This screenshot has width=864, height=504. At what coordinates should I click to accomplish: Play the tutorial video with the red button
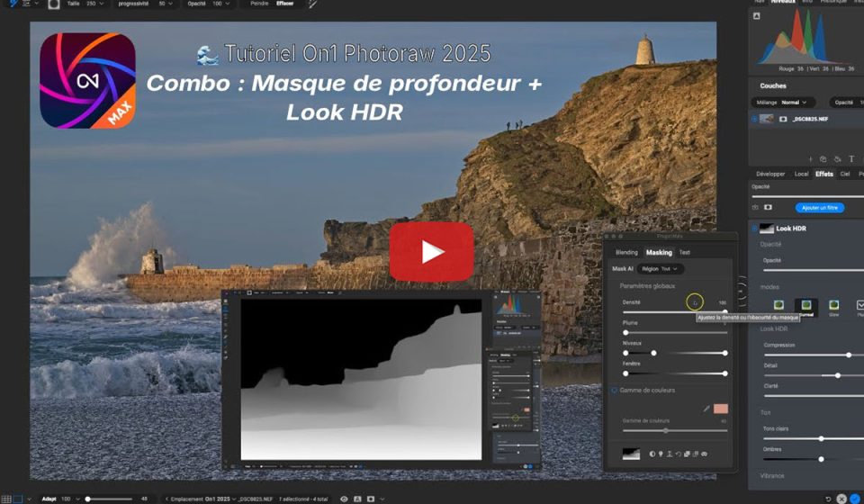click(x=431, y=252)
